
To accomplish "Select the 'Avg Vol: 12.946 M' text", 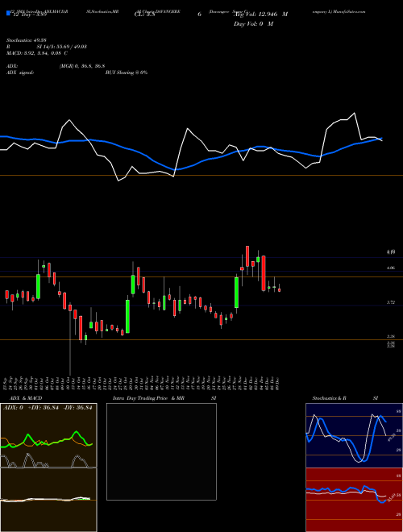I will 260,15.
